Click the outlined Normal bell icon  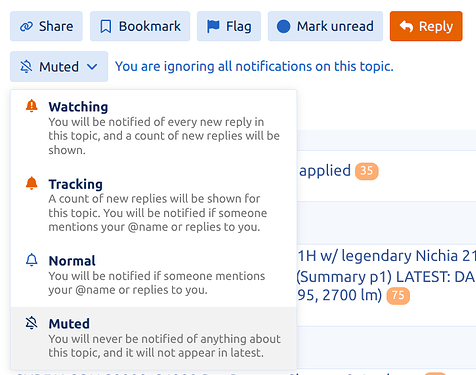tap(32, 260)
